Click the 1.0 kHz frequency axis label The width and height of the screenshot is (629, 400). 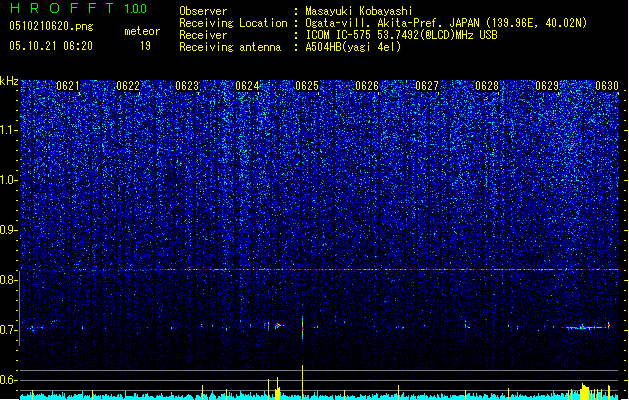(8, 181)
